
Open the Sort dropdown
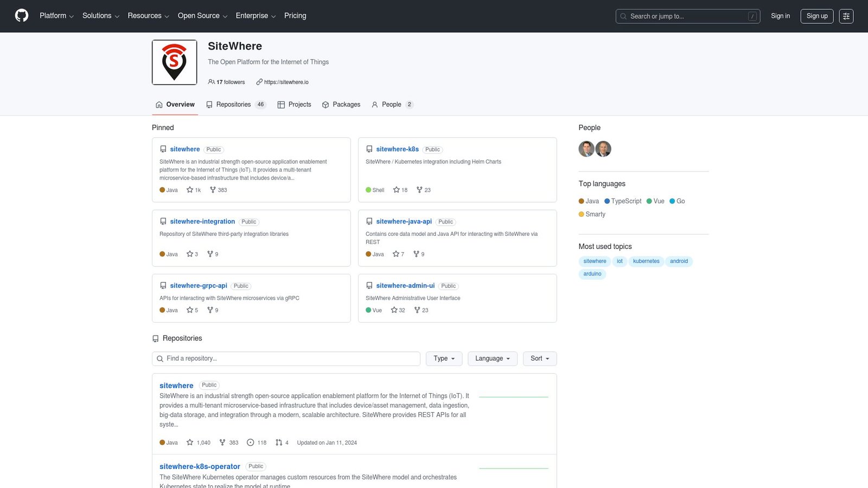(539, 358)
